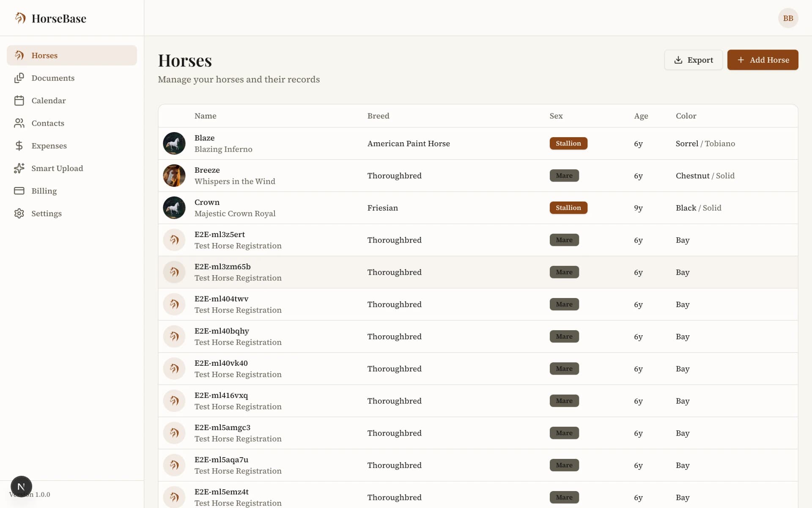812x508 pixels.
Task: Click the download icon inside Export button
Action: tap(678, 60)
